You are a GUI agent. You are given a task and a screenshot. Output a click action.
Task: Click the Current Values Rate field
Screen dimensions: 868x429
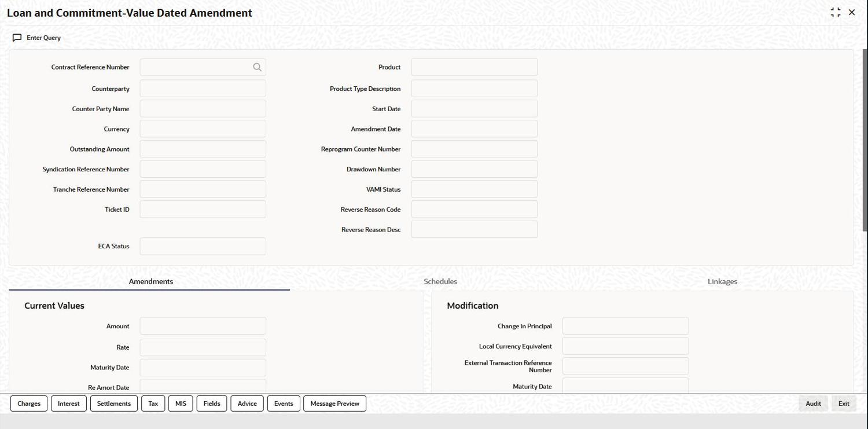pos(203,347)
